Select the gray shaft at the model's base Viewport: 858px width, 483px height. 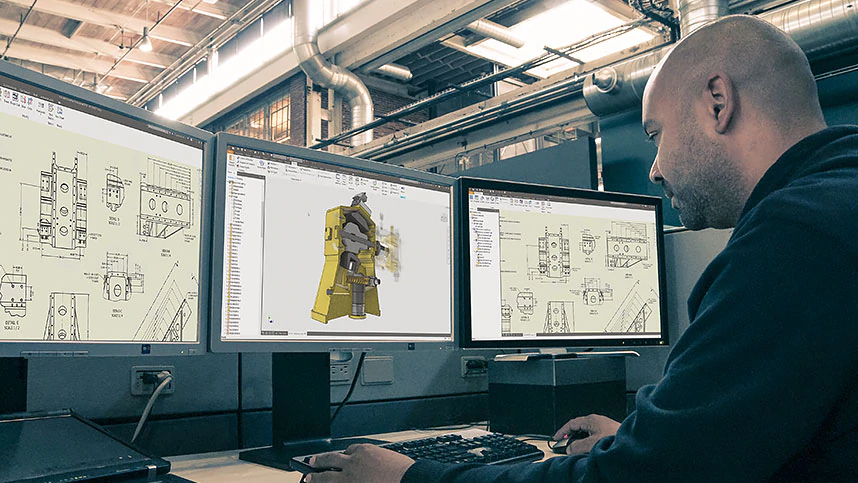(x=356, y=308)
